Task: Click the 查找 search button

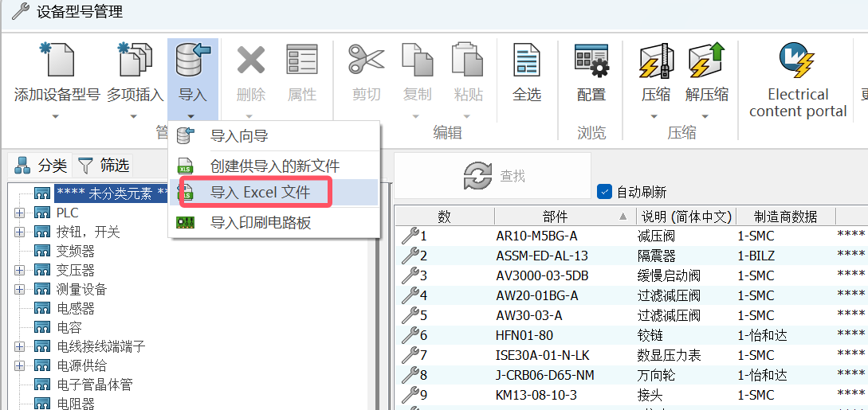Action: click(493, 176)
